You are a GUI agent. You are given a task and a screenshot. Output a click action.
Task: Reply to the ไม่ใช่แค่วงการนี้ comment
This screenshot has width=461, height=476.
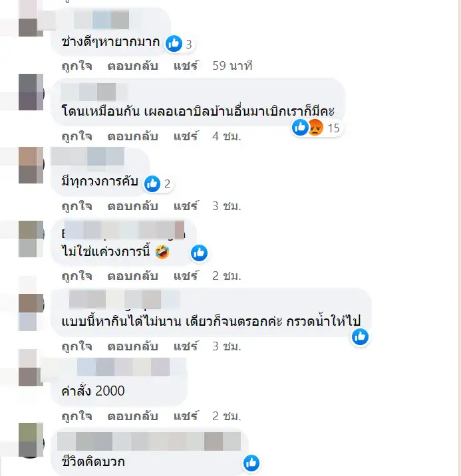133,276
